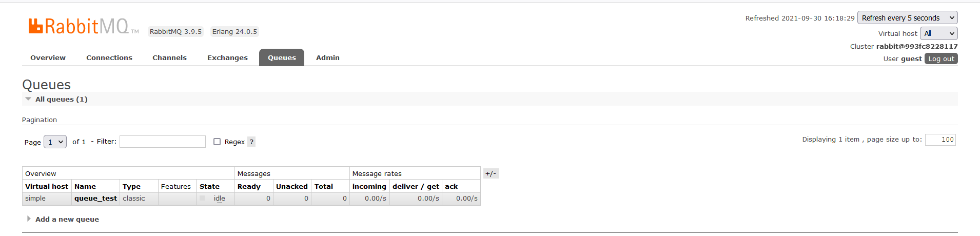Sort by Name column header
This screenshot has height=236, width=980.
click(85, 187)
